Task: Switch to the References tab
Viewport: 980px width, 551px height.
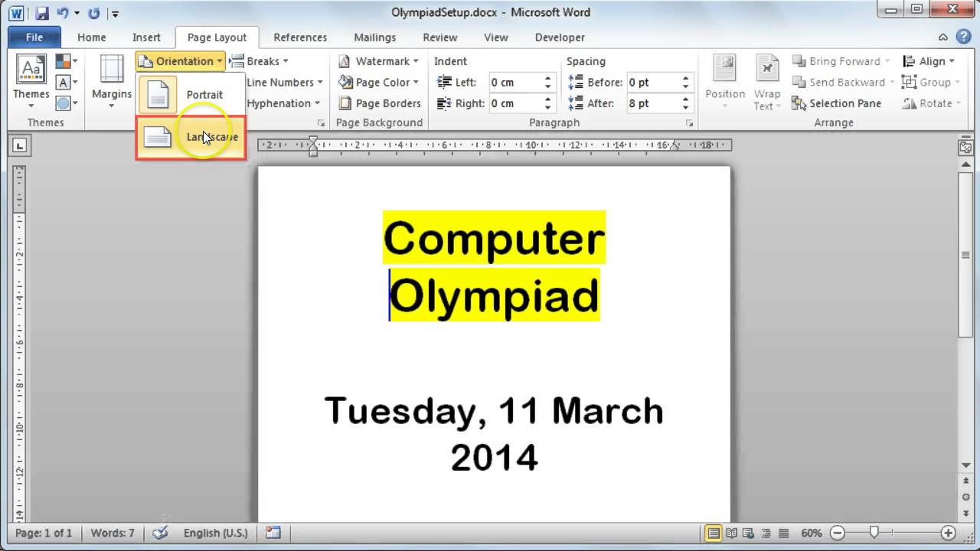Action: point(300,37)
